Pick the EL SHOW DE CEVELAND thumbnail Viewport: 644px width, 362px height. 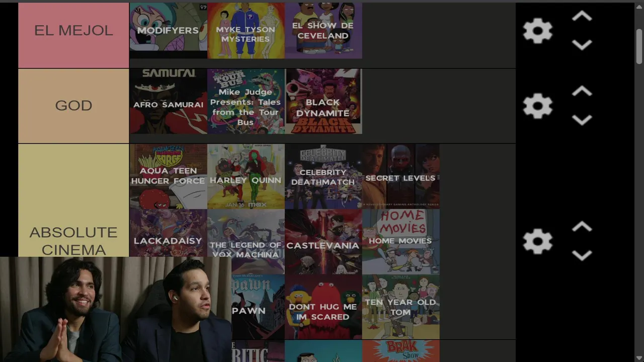tap(324, 30)
